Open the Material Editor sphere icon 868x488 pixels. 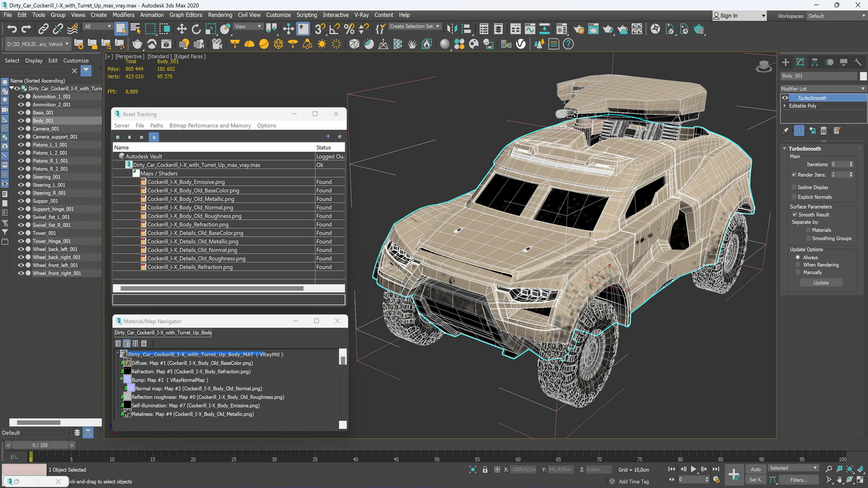[561, 29]
